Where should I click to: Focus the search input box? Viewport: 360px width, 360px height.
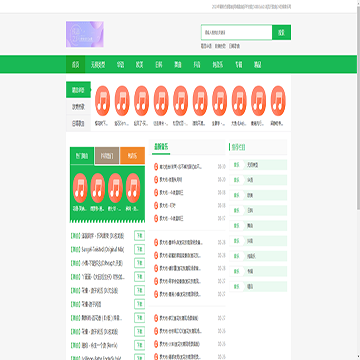(237, 32)
